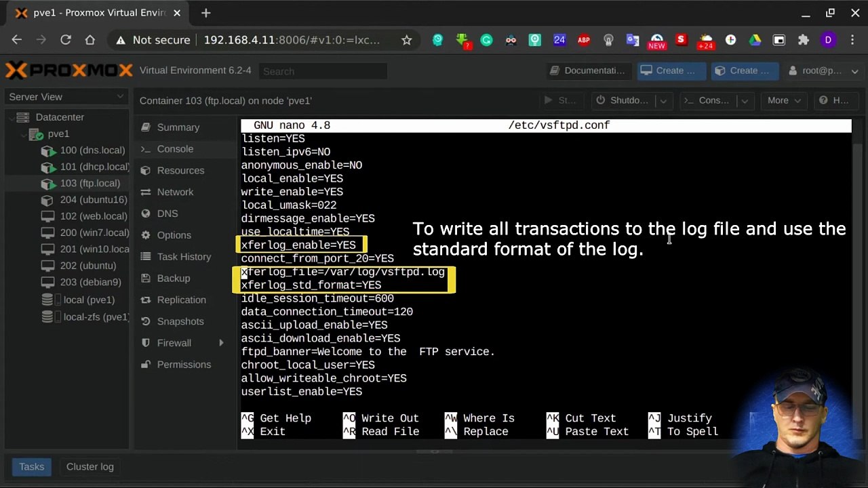Click the Not secure site warning

pos(153,40)
